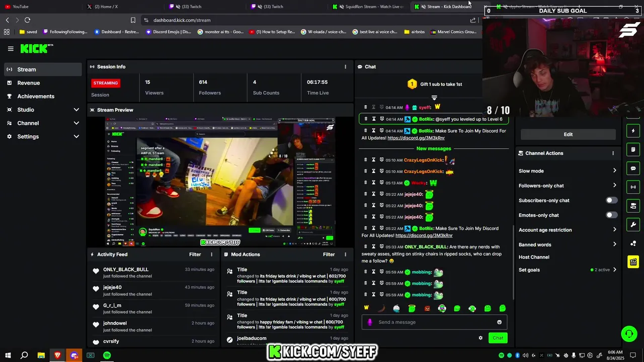644x362 pixels.
Task: Open Banned words chevron
Action: tap(614, 244)
